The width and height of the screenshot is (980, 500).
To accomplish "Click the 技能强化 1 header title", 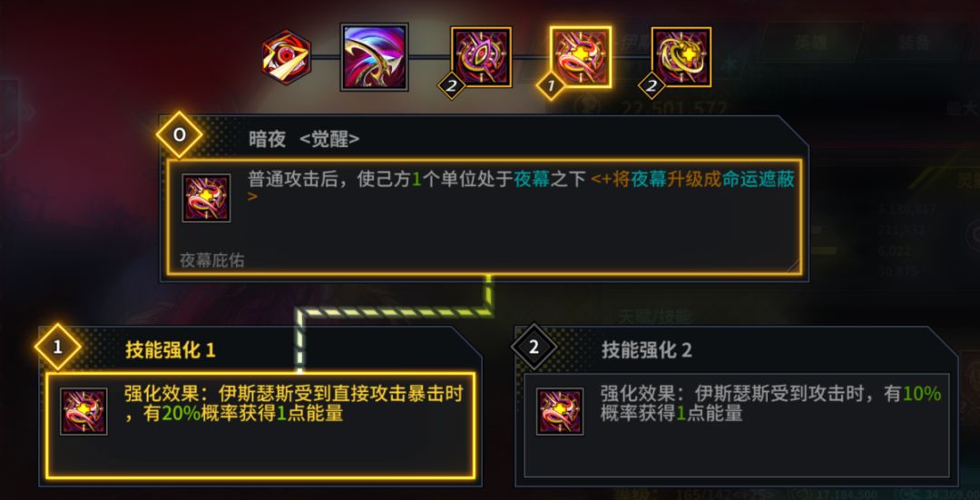I will [x=170, y=350].
